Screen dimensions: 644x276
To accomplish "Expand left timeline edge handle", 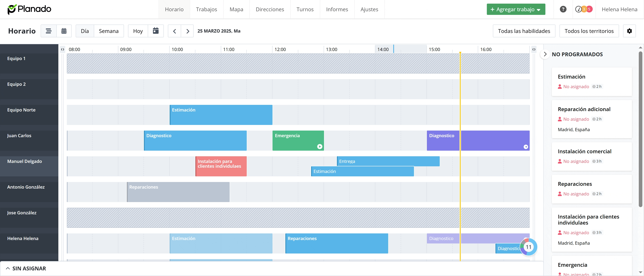I will point(63,49).
